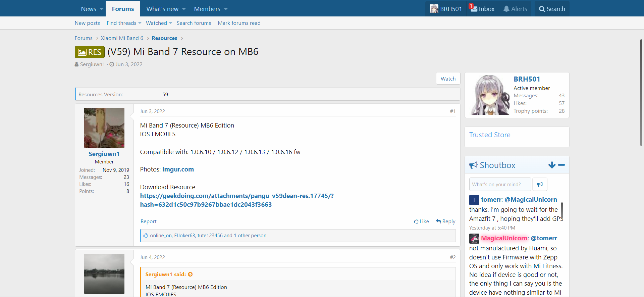This screenshot has width=644, height=297.
Task: Download the pangu_v59dean-res attachment link
Action: coord(237,200)
